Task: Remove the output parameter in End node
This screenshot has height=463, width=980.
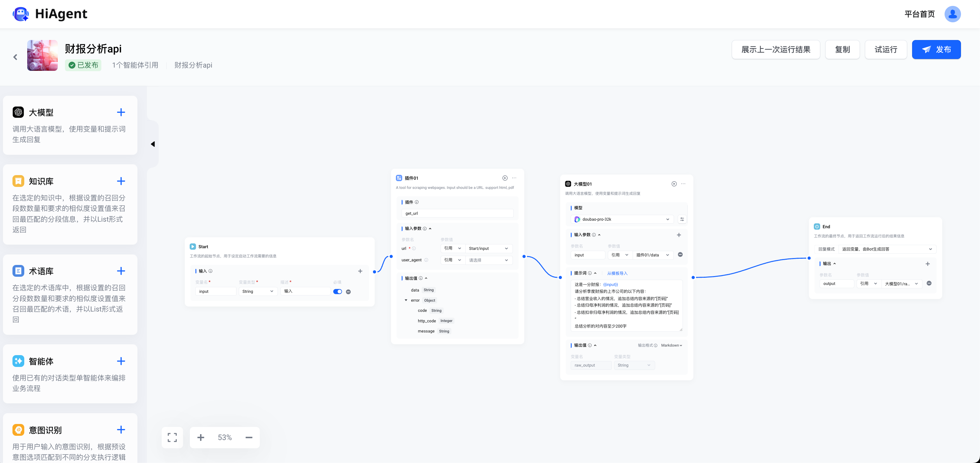Action: (x=929, y=283)
